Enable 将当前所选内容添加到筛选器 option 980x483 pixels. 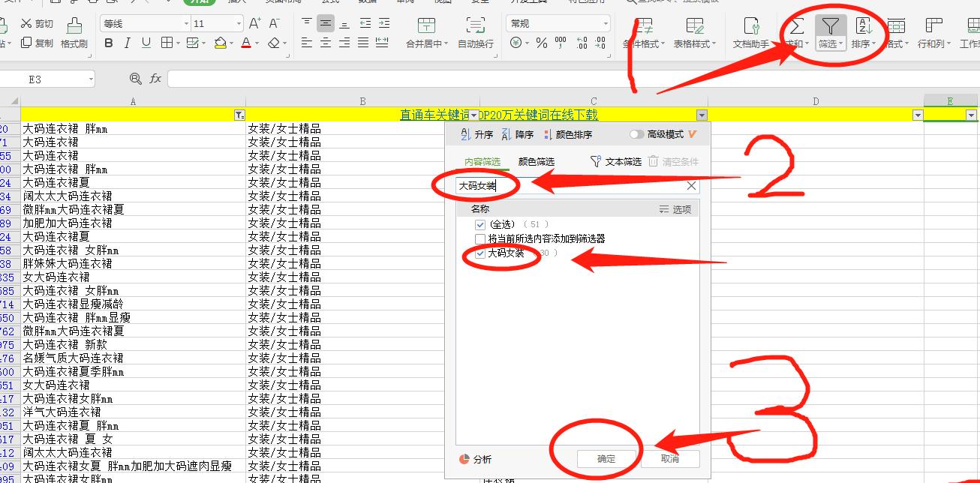pyautogui.click(x=480, y=240)
